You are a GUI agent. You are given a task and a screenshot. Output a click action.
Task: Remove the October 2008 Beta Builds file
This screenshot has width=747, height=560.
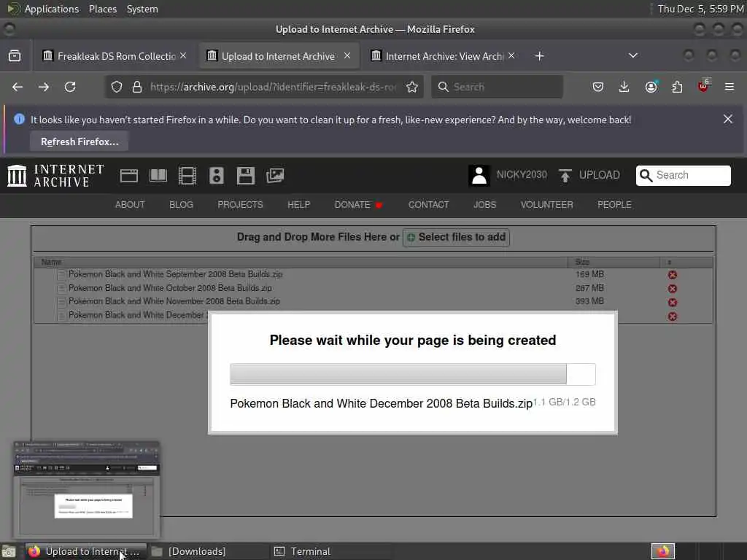(672, 289)
